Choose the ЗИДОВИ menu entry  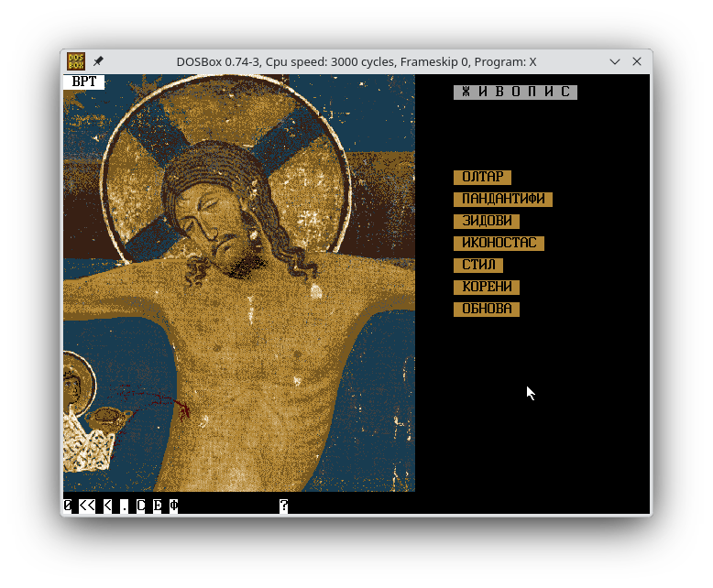[487, 222]
